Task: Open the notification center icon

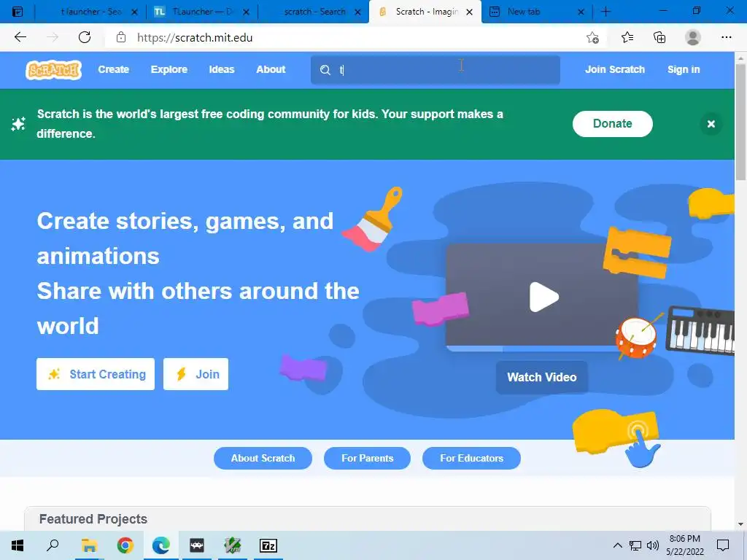Action: tap(723, 545)
